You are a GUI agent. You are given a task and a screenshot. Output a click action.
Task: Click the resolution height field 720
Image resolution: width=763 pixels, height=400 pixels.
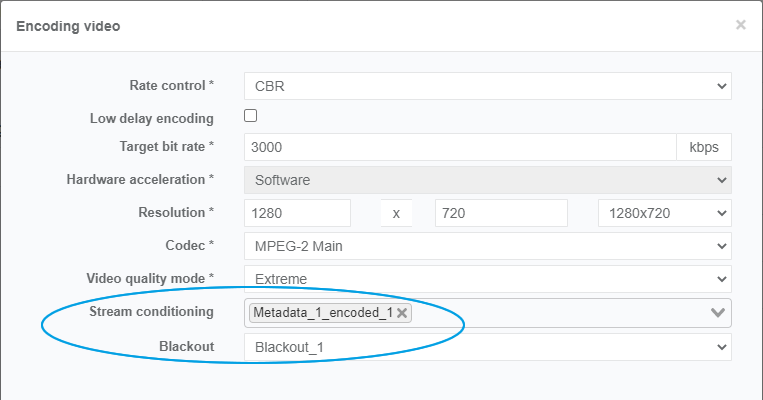coord(501,213)
